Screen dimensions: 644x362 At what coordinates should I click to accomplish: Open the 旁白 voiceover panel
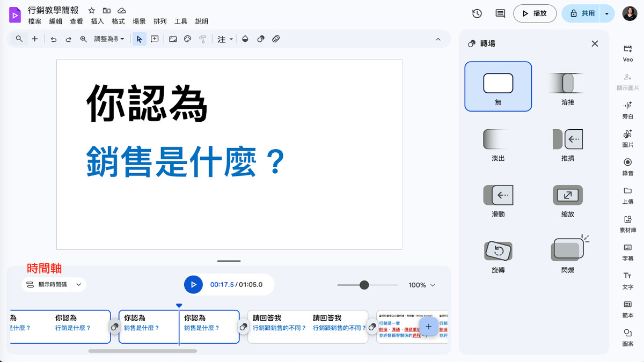click(x=627, y=109)
